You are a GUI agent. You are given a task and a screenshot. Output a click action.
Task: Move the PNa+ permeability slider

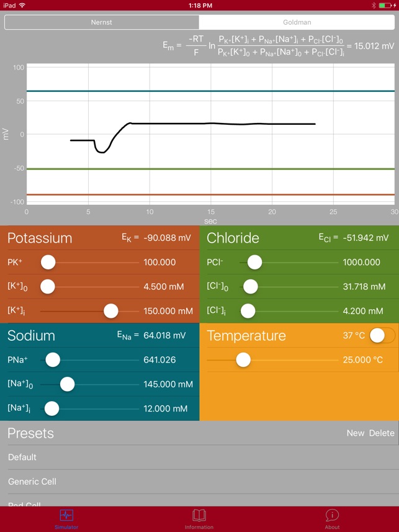[53, 360]
